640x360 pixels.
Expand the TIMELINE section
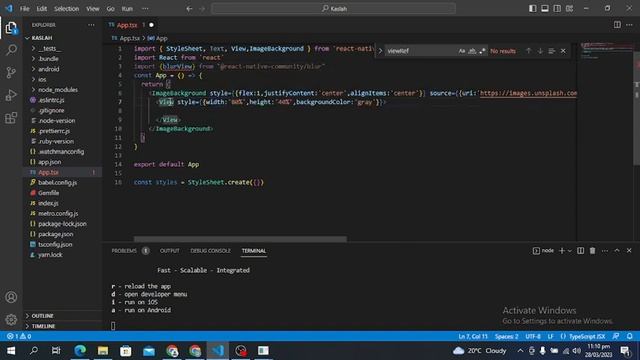(x=62, y=326)
